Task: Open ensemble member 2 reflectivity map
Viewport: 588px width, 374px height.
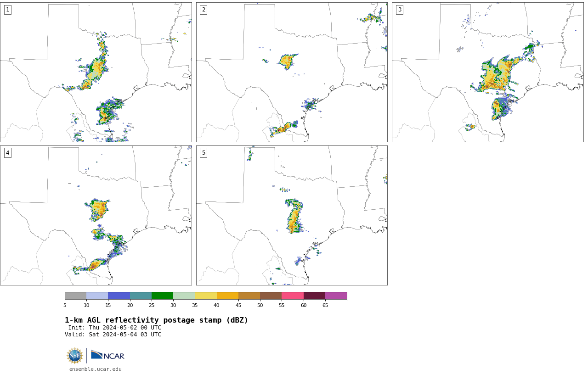Action: tap(292, 72)
